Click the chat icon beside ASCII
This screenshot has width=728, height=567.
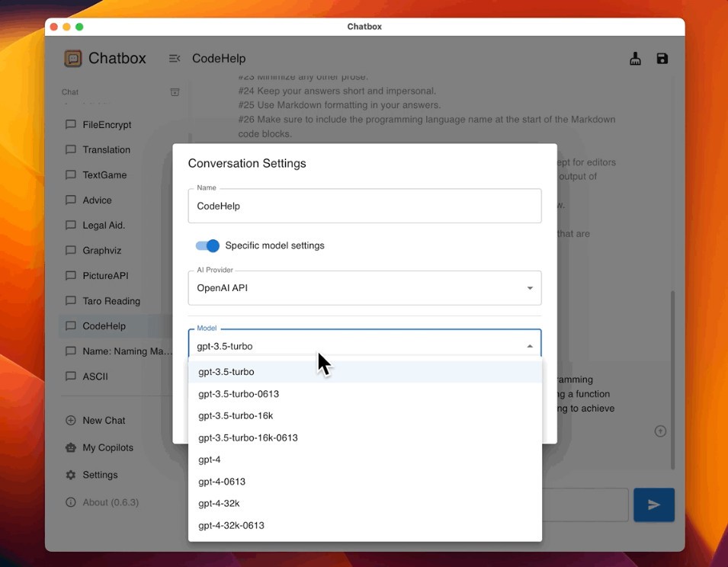click(x=71, y=376)
